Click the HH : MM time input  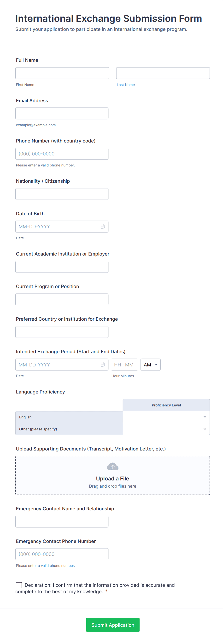click(x=124, y=365)
